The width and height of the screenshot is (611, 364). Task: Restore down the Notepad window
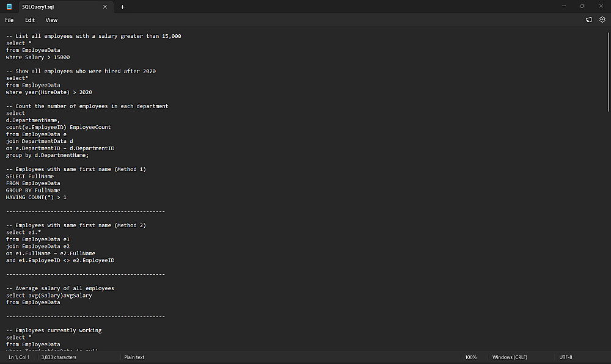582,6
